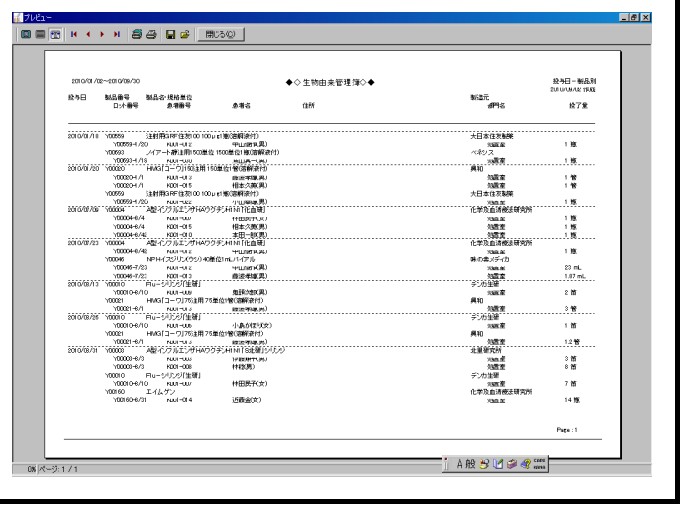The width and height of the screenshot is (683, 507).
Task: Change the IME conversion mode 般
Action: 470,464
